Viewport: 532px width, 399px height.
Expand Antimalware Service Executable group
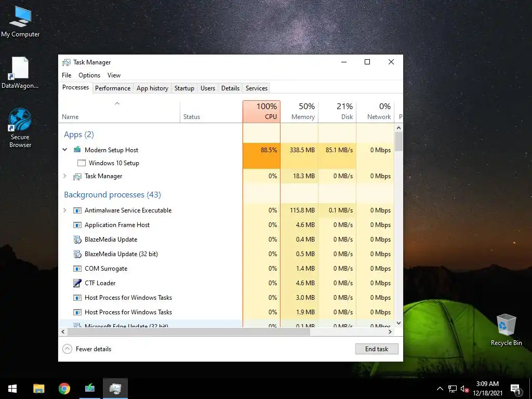coord(65,210)
